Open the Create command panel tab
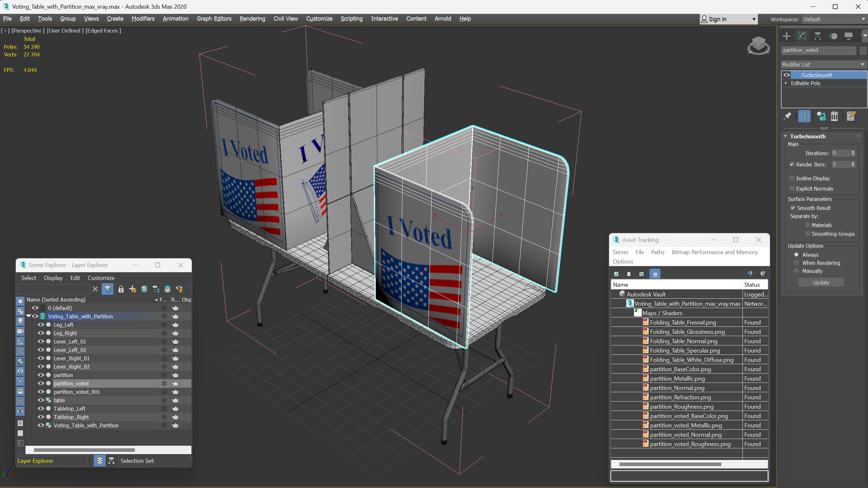 (x=786, y=36)
